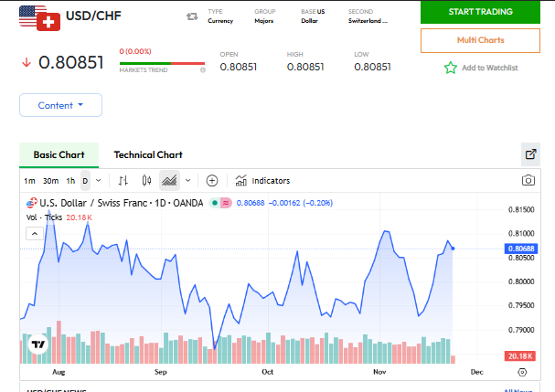Click the compare or add symbol plus icon
The height and width of the screenshot is (392, 555).
click(x=212, y=181)
